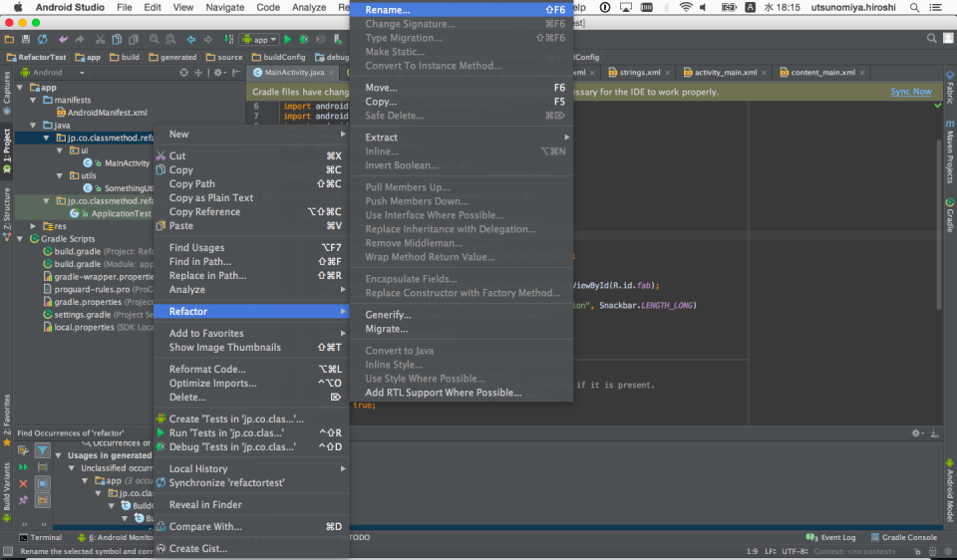Click the Collapse All icon in Project panel
The image size is (957, 560).
[x=197, y=72]
